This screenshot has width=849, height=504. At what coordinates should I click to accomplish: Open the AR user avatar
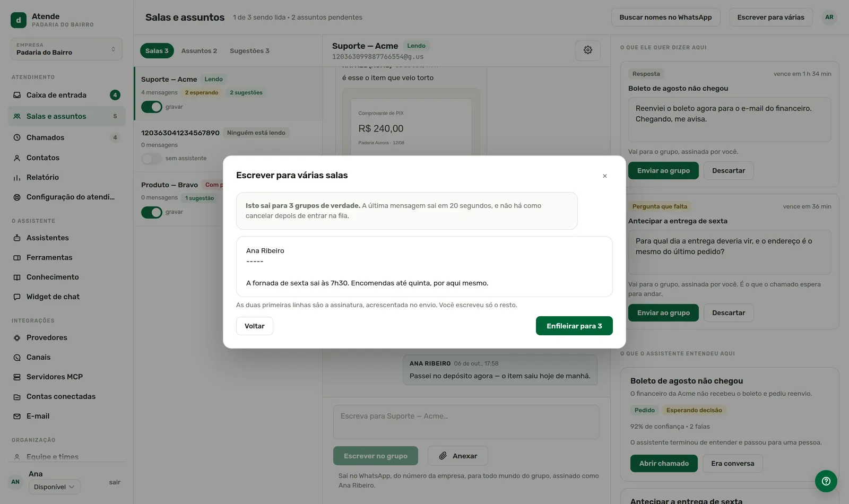point(829,17)
